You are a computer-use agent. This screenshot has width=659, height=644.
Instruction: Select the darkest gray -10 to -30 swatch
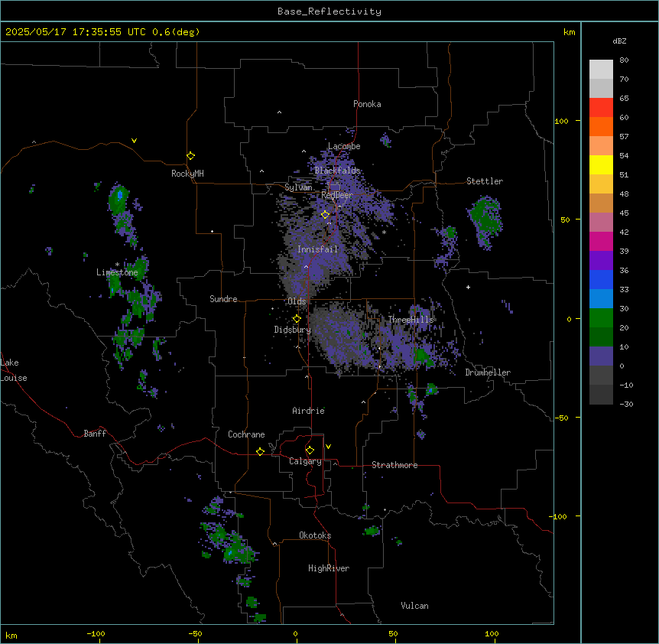coord(601,395)
